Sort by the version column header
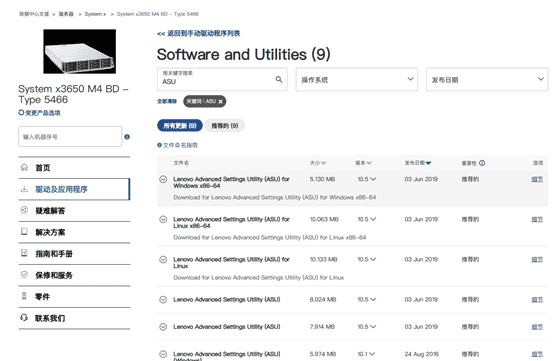Image resolution: width=554 pixels, height=361 pixels. 364,163
